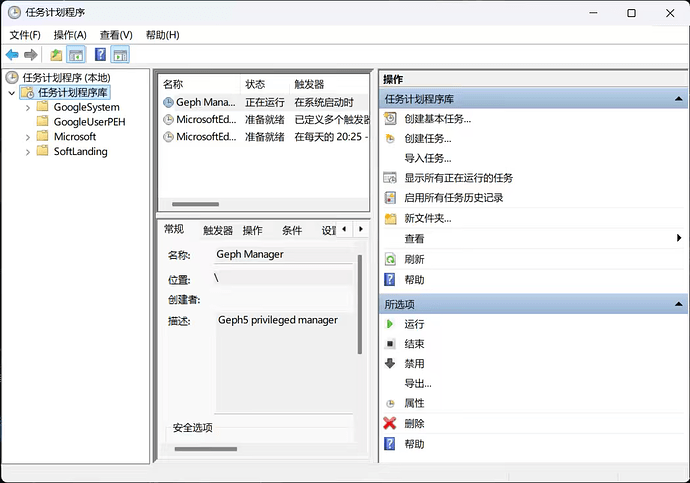Click the 删除 action text
690x483 pixels.
coord(414,424)
